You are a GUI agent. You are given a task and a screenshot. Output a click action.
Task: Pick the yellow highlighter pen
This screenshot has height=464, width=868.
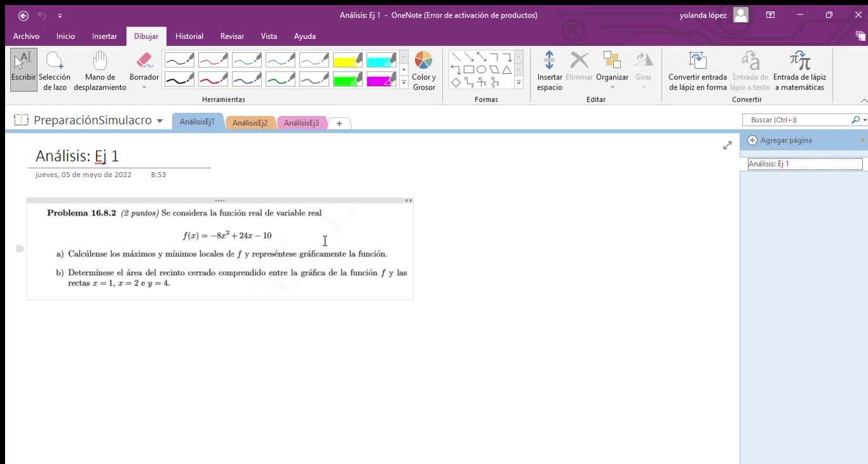(x=348, y=60)
